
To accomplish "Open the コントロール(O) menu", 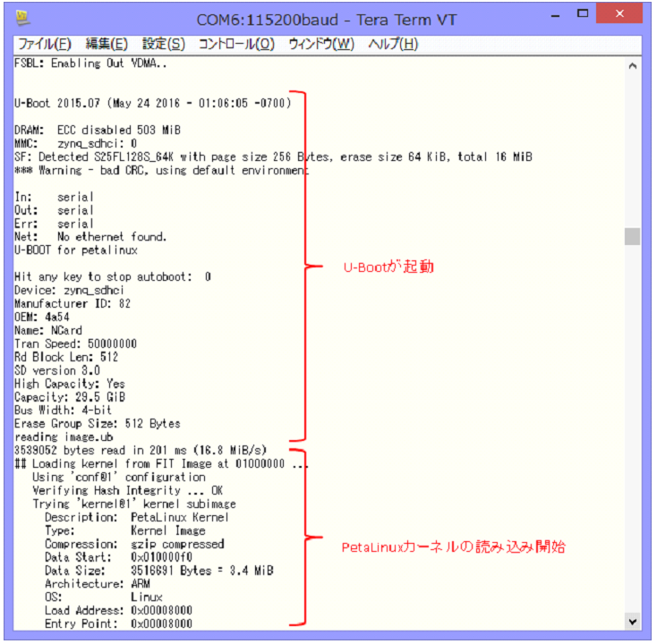I will [236, 44].
